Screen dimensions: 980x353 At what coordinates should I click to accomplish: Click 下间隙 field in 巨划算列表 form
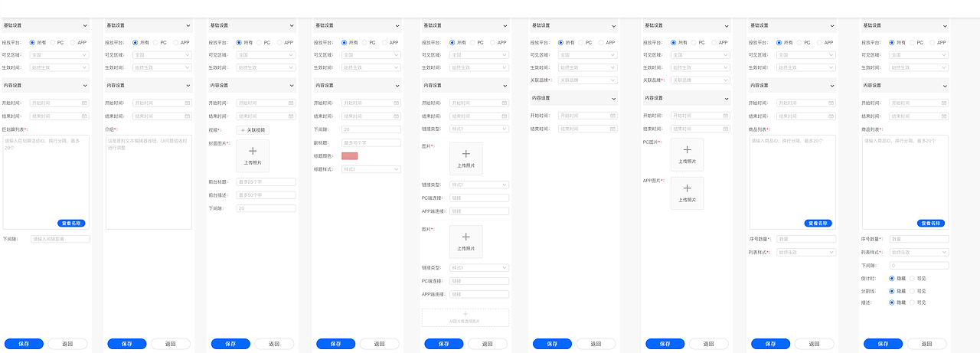click(x=60, y=239)
